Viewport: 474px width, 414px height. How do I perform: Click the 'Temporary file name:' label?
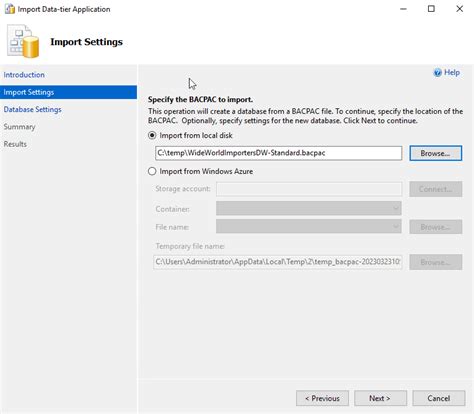190,246
